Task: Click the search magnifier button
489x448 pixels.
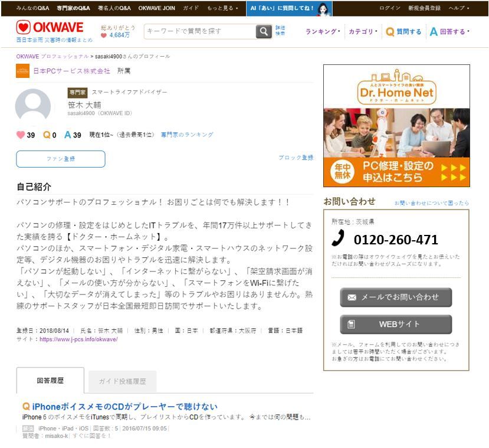Action: [264, 31]
